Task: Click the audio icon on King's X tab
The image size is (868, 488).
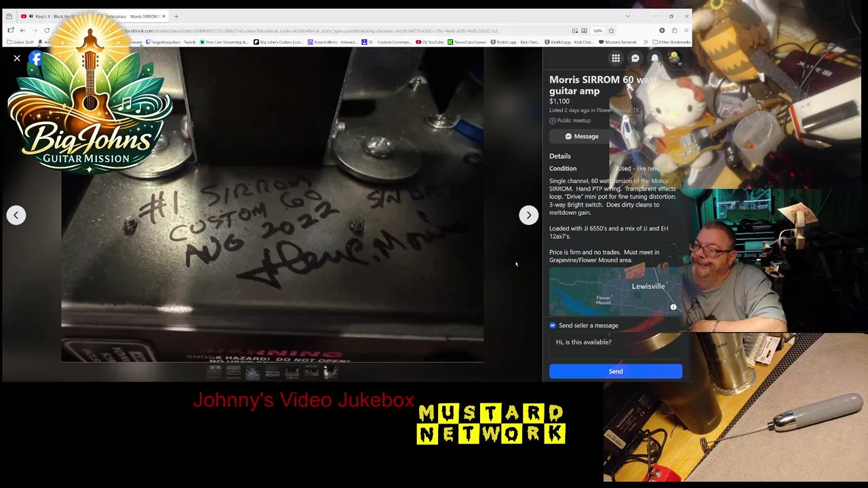Action: 31,16
